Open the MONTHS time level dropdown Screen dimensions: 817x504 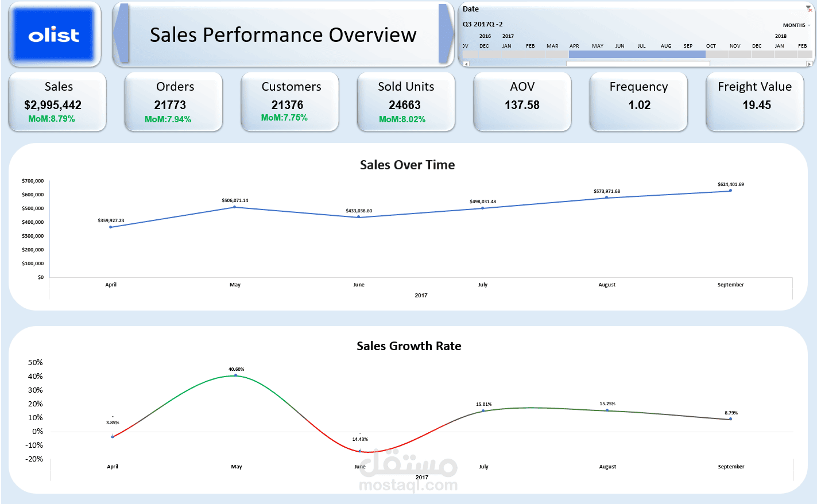click(x=796, y=25)
